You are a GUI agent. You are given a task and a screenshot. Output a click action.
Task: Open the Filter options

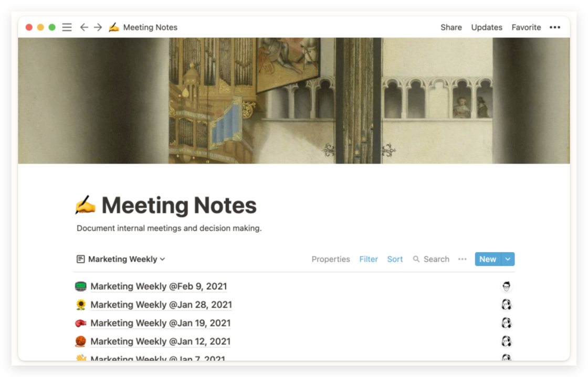[369, 259]
